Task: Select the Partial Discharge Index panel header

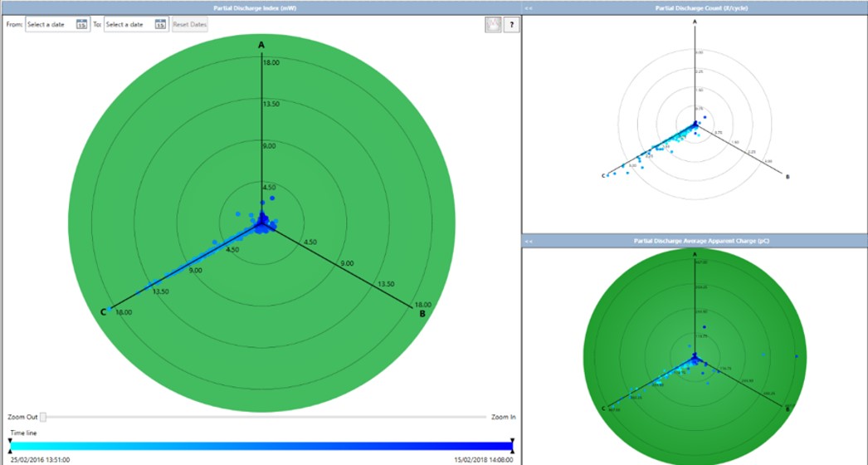Action: (261, 7)
